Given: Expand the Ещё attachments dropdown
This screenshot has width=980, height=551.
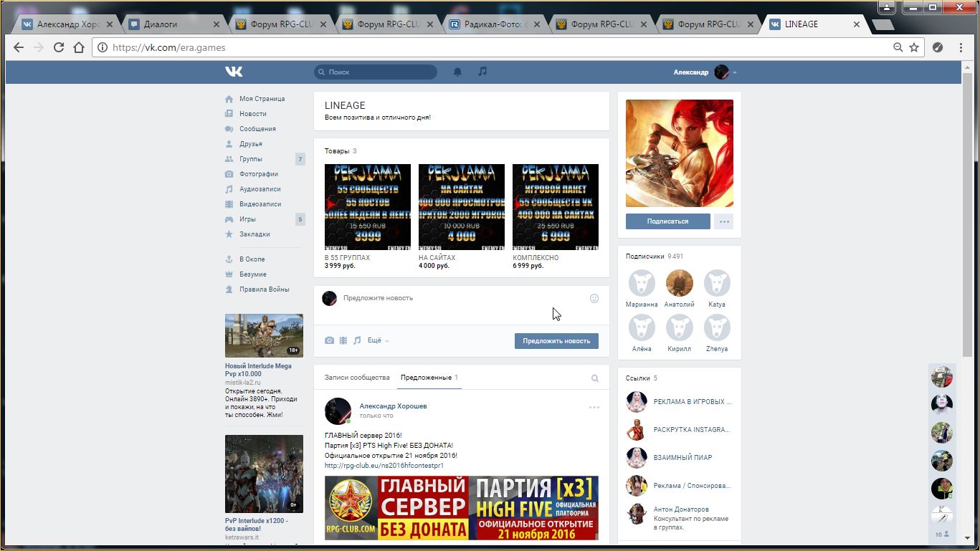Looking at the screenshot, I should pyautogui.click(x=379, y=340).
